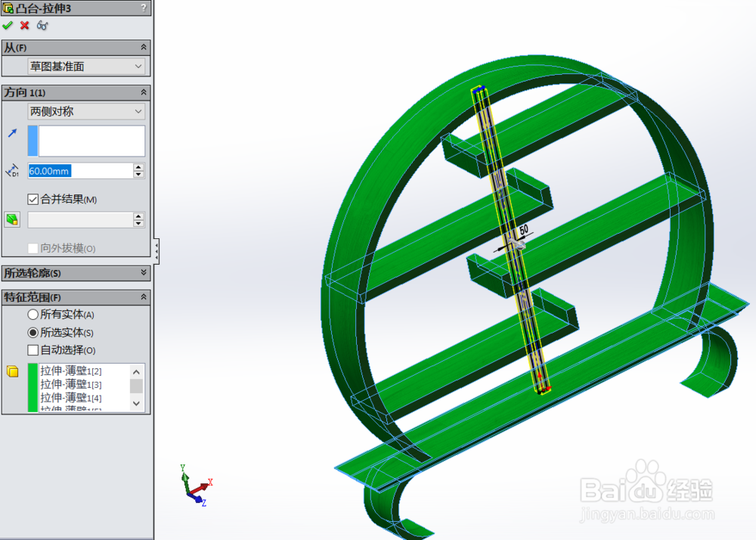Confirm the extrusion with the green checkmark
The image size is (756, 540).
(9, 25)
